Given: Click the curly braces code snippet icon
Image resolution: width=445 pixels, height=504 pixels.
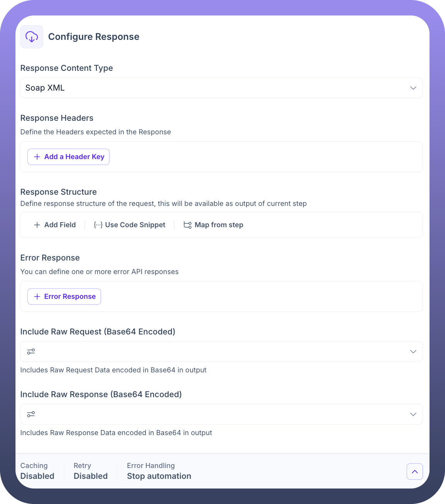Looking at the screenshot, I should (x=98, y=225).
